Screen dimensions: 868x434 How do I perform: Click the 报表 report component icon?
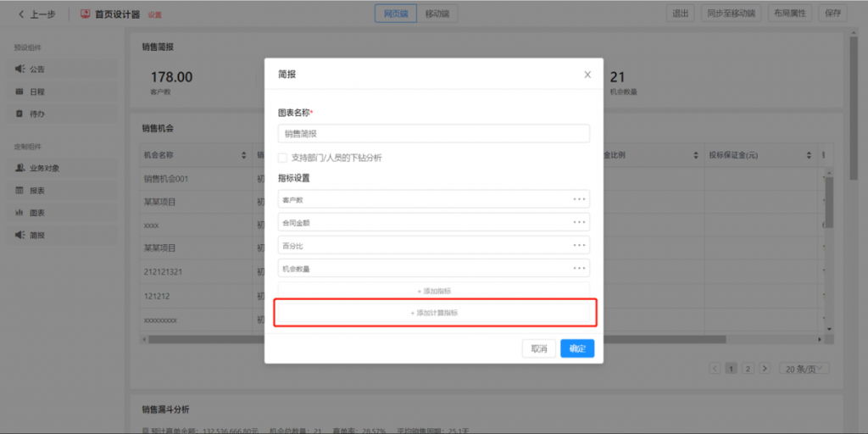(19, 191)
